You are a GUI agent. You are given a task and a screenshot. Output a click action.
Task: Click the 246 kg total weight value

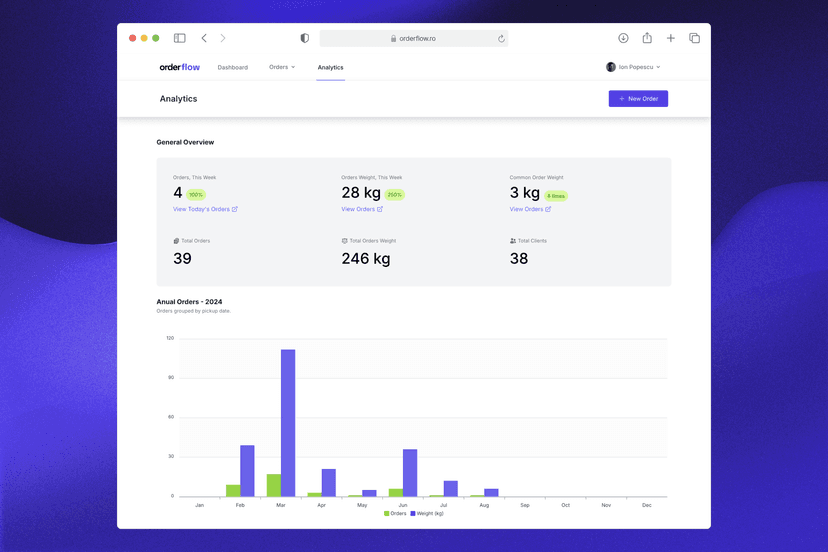[x=366, y=258]
